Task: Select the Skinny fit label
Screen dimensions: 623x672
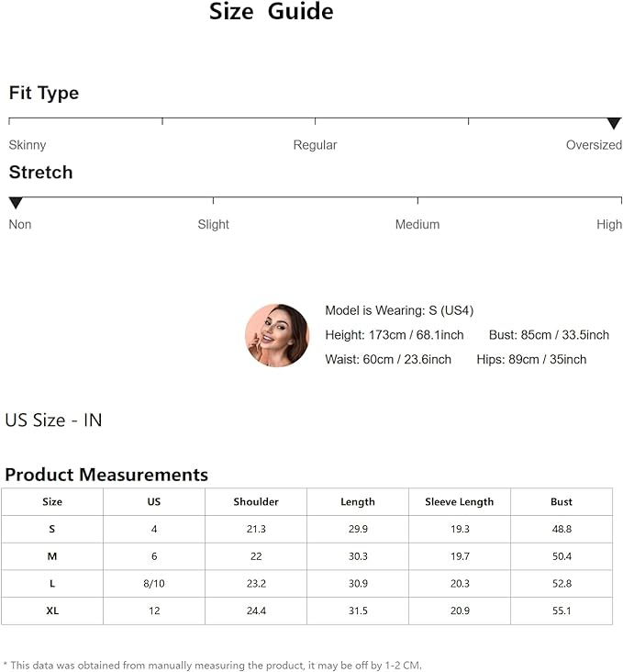Action: click(x=28, y=145)
